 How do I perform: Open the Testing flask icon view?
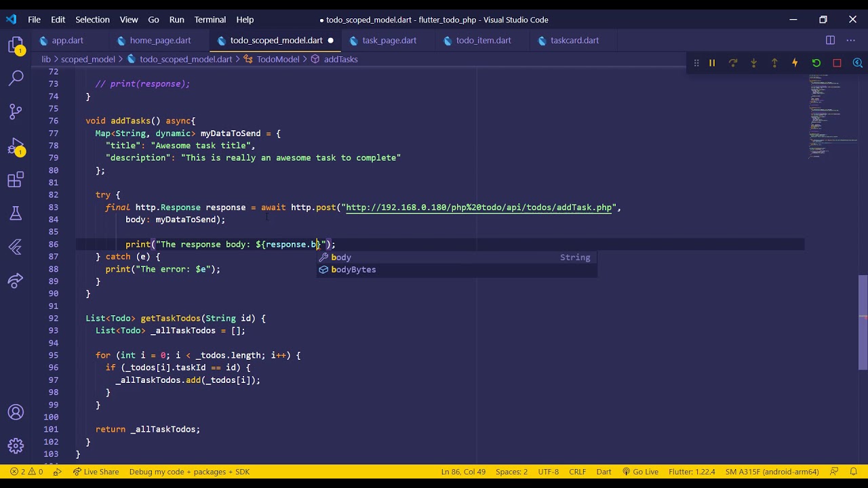[16, 213]
